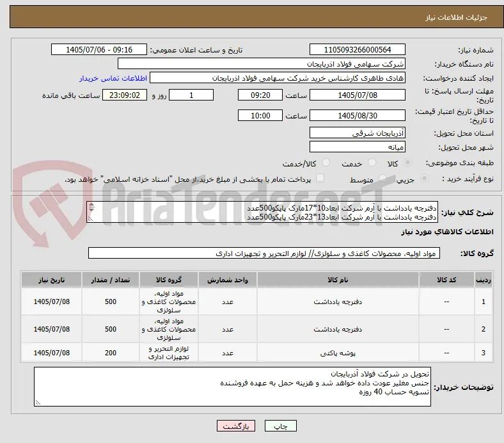Click the گروه کالا field
Image resolution: width=504 pixels, height=443 pixels.
pyautogui.click(x=264, y=254)
